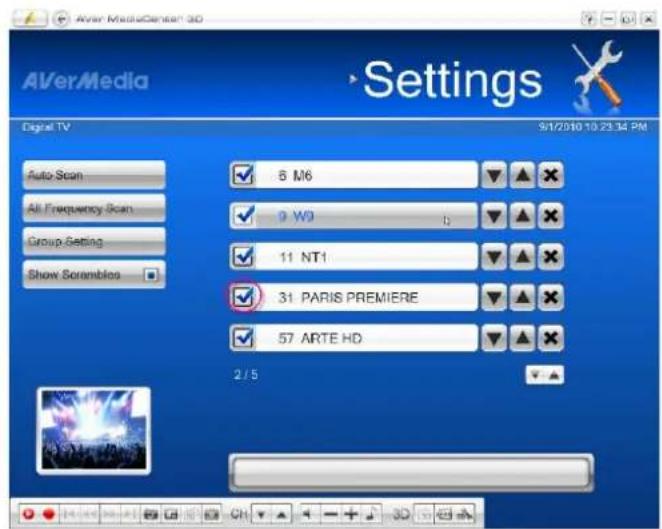Click the skip-to-start playback button
662x529 pixels.
tap(70, 514)
